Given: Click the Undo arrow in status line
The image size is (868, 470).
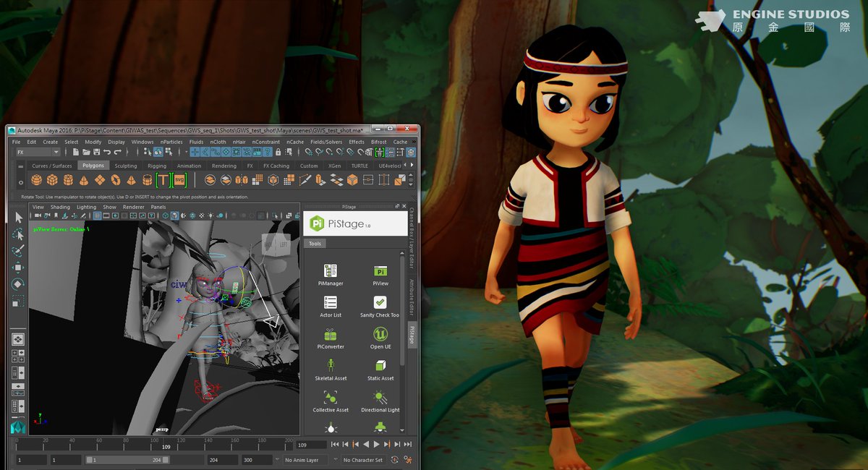Looking at the screenshot, I should [x=107, y=153].
